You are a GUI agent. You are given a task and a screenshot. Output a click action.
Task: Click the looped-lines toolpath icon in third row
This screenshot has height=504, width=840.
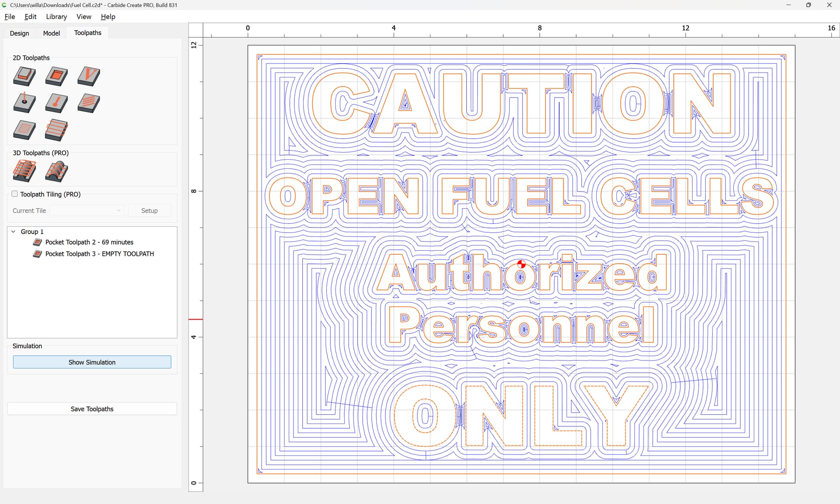[56, 130]
